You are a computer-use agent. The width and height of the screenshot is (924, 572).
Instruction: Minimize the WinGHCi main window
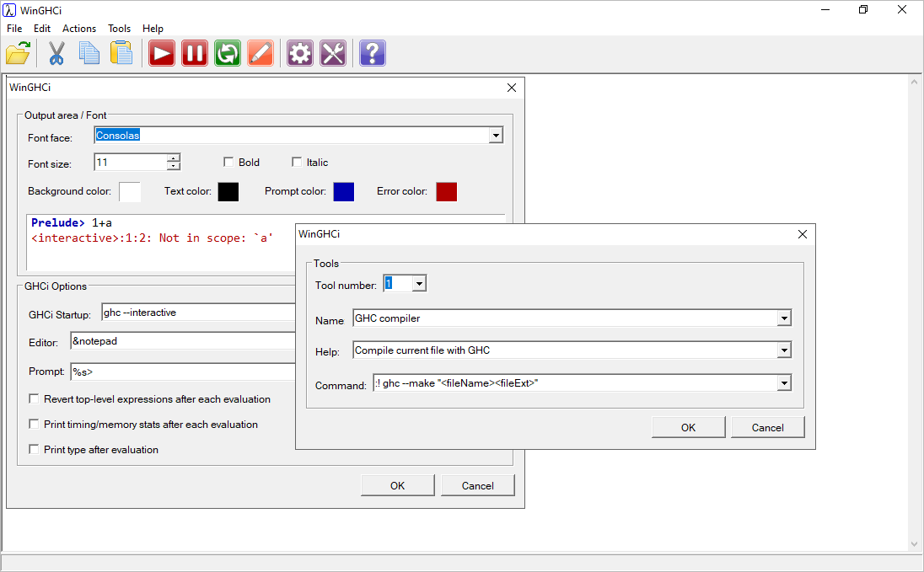(825, 9)
